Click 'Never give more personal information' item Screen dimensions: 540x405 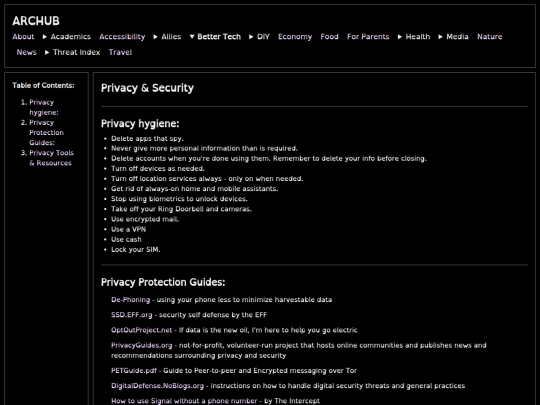pos(204,148)
